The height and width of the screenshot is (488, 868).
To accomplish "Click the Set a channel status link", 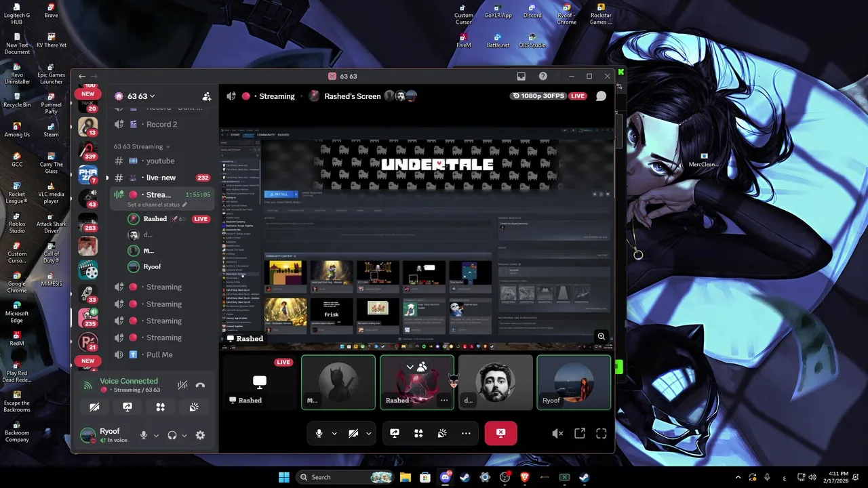I will [153, 205].
